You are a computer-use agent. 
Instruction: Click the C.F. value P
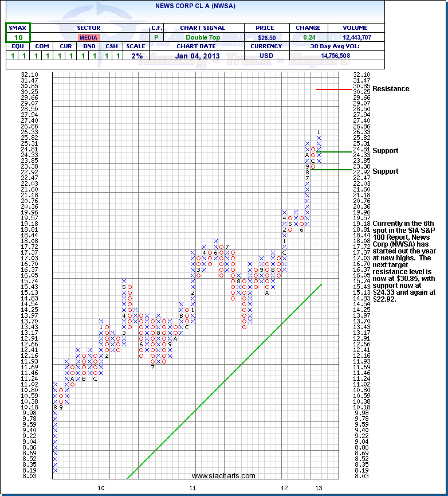[x=157, y=37]
